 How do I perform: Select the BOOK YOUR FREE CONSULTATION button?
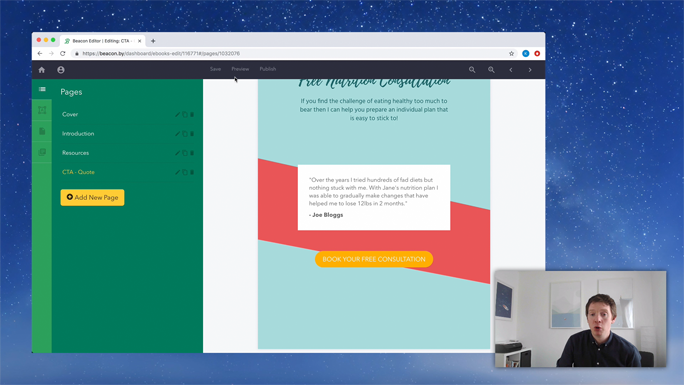click(374, 259)
